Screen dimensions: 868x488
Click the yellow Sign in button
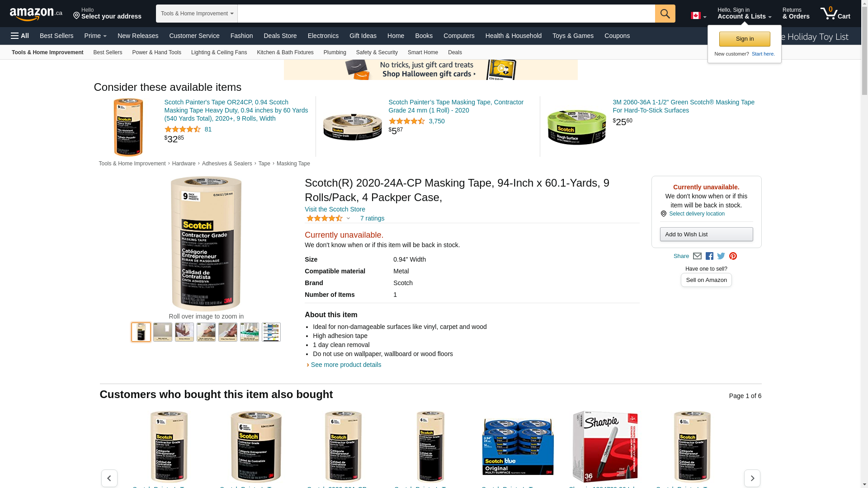745,39
